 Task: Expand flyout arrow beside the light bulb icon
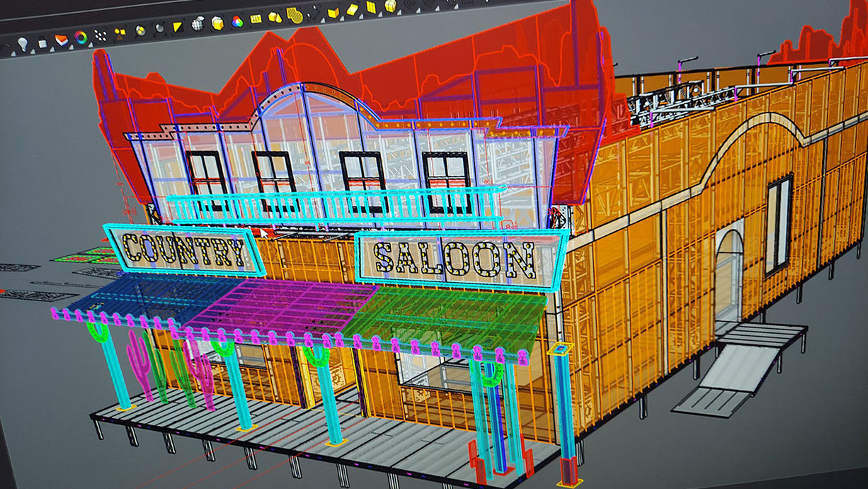(x=33, y=51)
